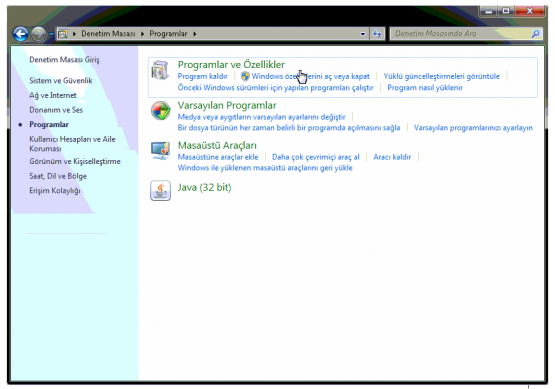Open Masaüstü Araçları heading
This screenshot has height=389, width=555.
point(217,145)
